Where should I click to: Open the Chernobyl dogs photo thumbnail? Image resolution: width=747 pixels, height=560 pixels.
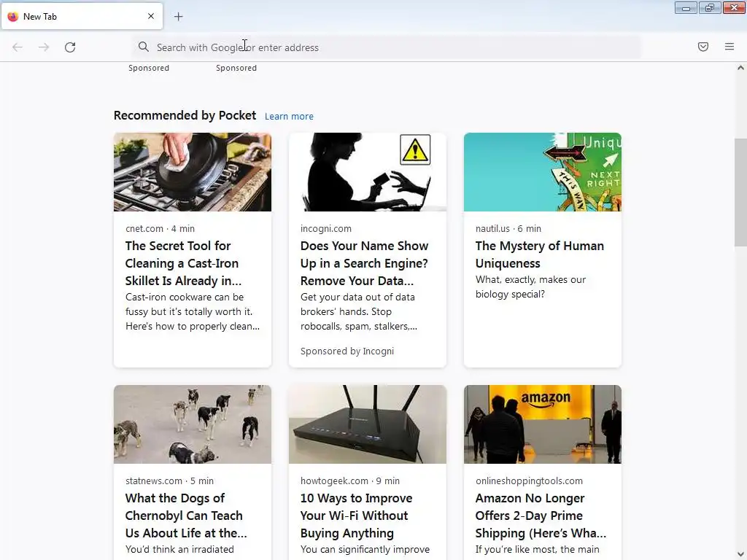click(x=193, y=424)
